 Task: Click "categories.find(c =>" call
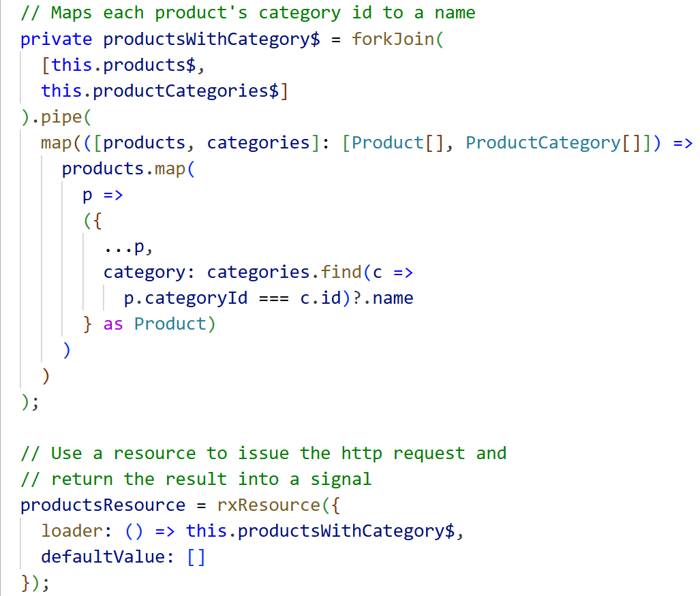coord(310,272)
